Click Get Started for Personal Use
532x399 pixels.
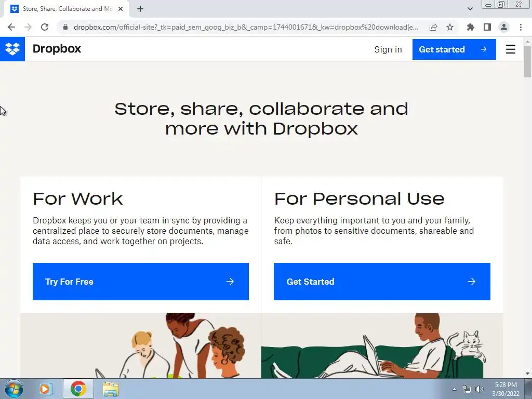tap(382, 282)
